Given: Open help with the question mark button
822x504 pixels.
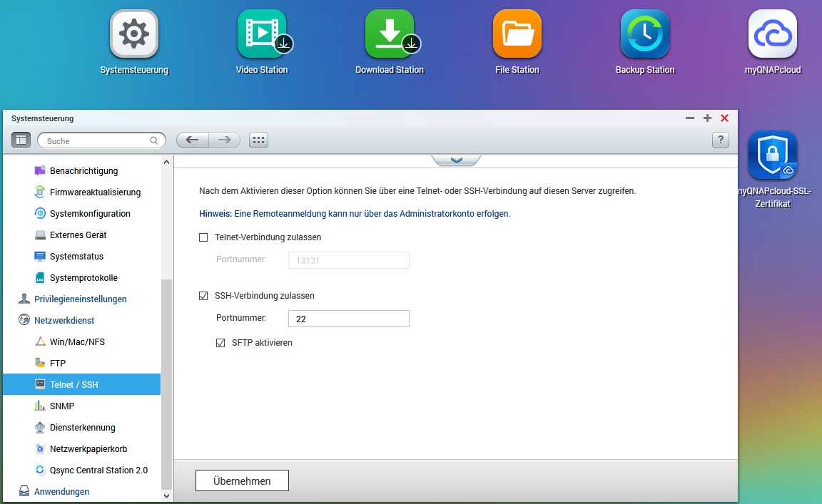Looking at the screenshot, I should [x=720, y=140].
